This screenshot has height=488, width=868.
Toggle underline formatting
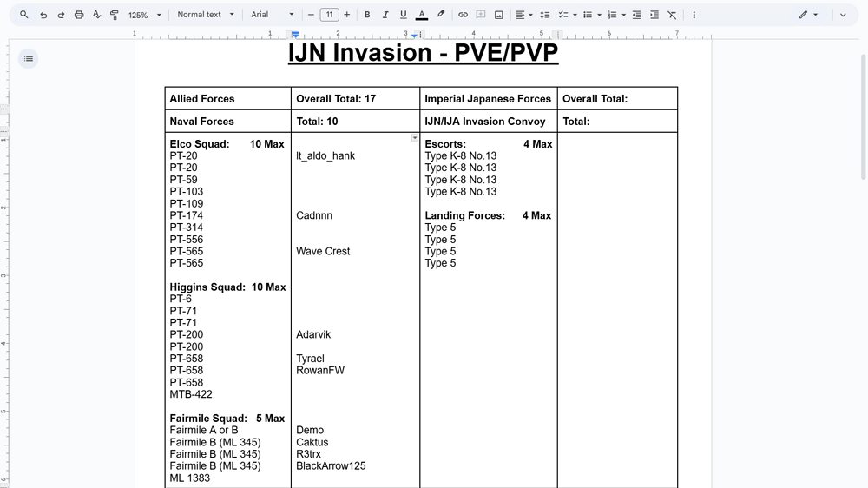(403, 15)
